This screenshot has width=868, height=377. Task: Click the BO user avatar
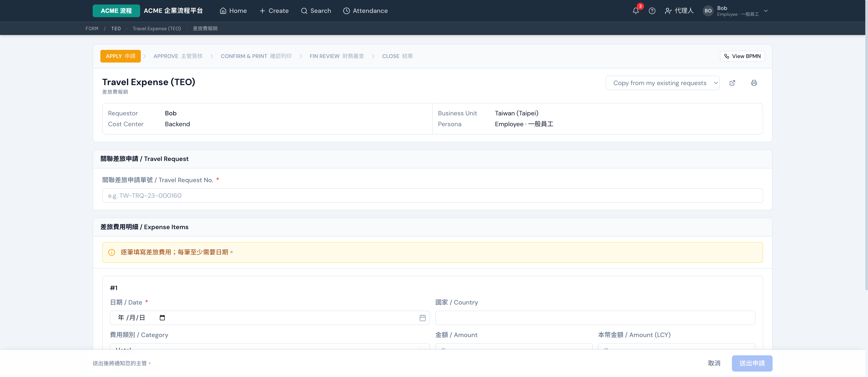[x=708, y=11]
